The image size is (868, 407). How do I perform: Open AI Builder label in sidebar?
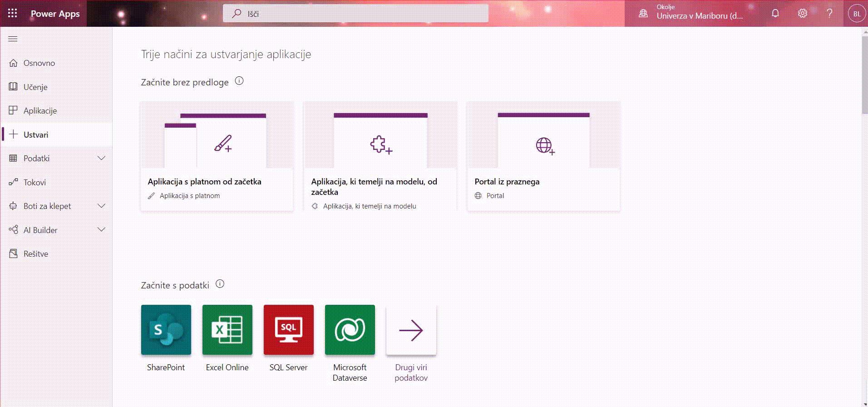click(x=40, y=230)
